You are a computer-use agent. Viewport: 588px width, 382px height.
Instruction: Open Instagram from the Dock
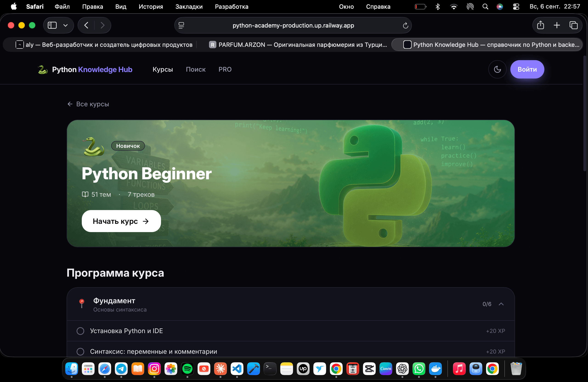tap(154, 369)
